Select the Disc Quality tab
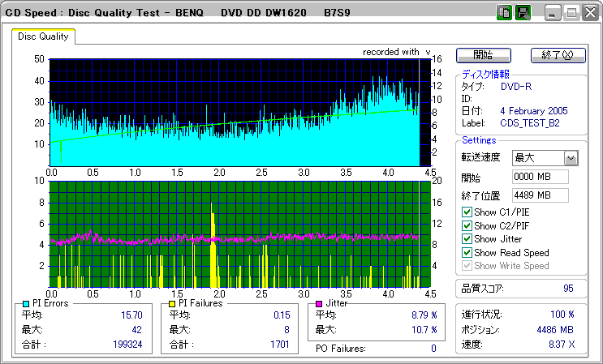This screenshot has width=603, height=364. tap(43, 36)
